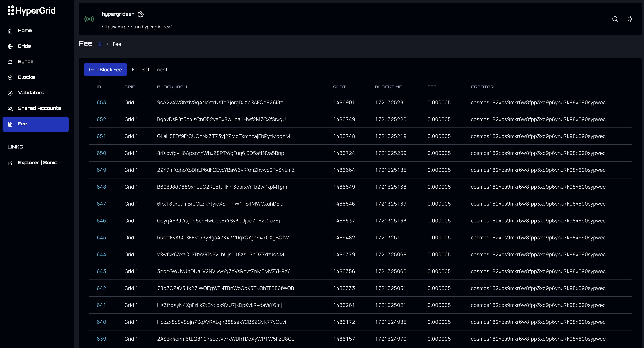Open the Validators page
644x348 pixels.
coord(31,93)
